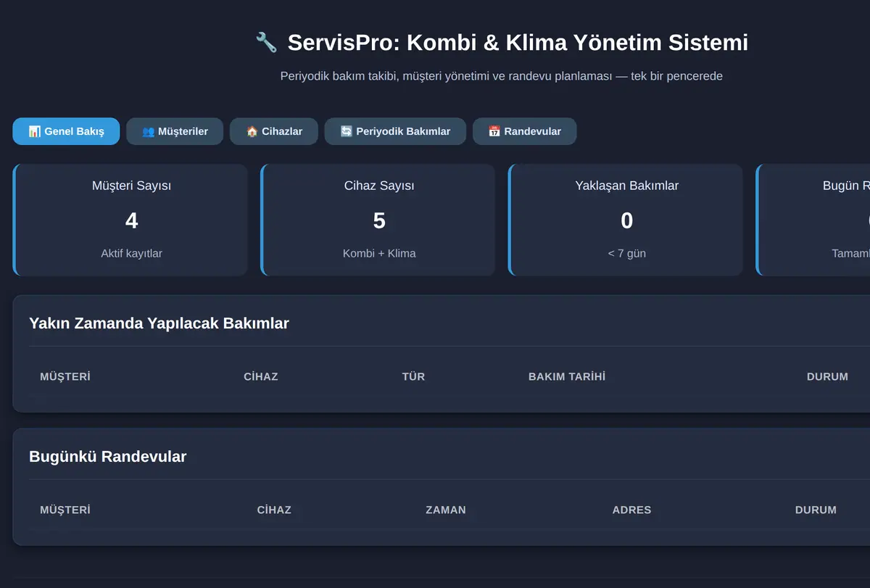Click the device count value 5
The height and width of the screenshot is (588, 870).
point(379,220)
